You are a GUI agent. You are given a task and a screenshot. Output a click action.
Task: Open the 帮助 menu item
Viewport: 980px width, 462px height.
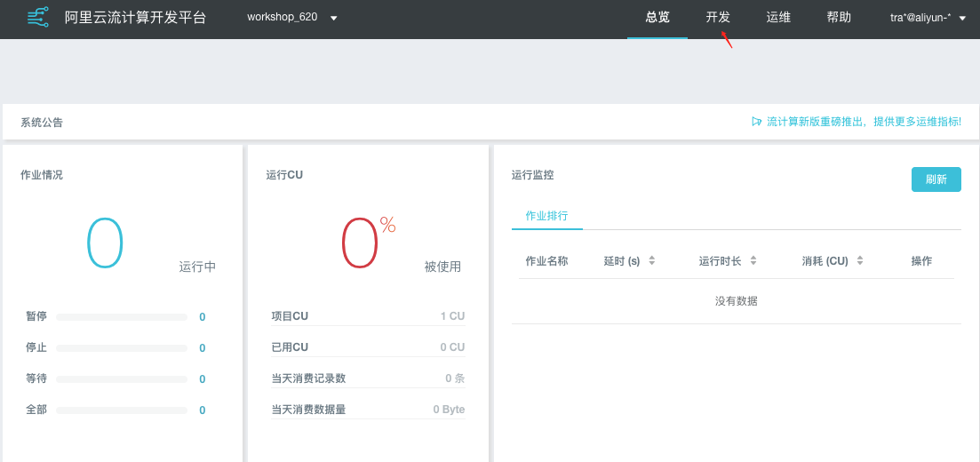pyautogui.click(x=839, y=18)
